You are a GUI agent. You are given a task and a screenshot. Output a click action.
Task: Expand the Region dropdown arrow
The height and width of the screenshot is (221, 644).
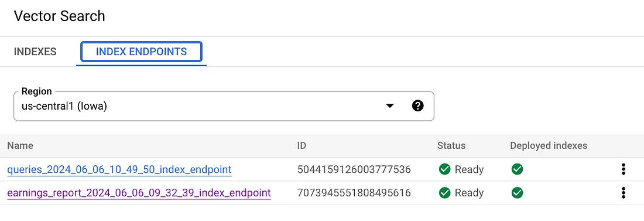pos(390,106)
